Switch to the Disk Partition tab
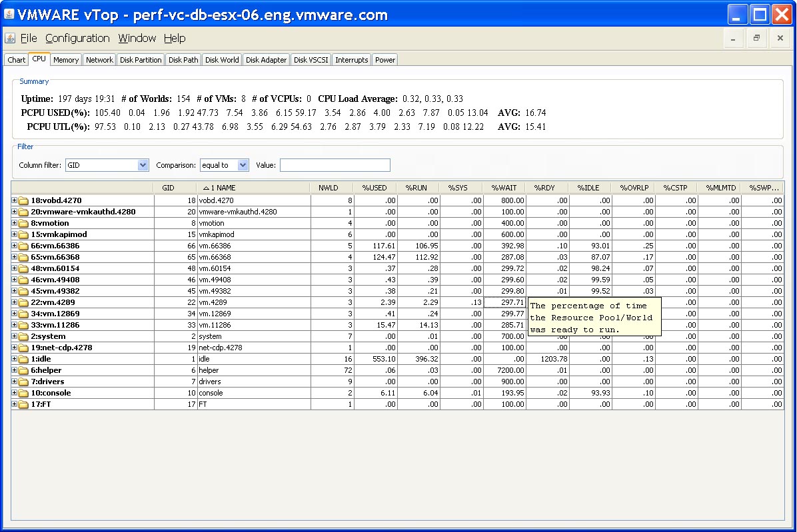This screenshot has height=532, width=797. (141, 60)
